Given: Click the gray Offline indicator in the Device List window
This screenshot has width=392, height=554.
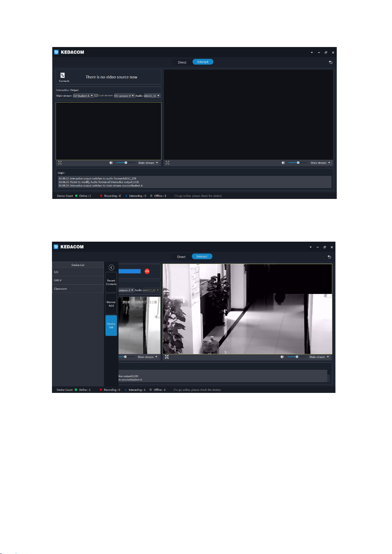Looking at the screenshot, I should pos(151,390).
